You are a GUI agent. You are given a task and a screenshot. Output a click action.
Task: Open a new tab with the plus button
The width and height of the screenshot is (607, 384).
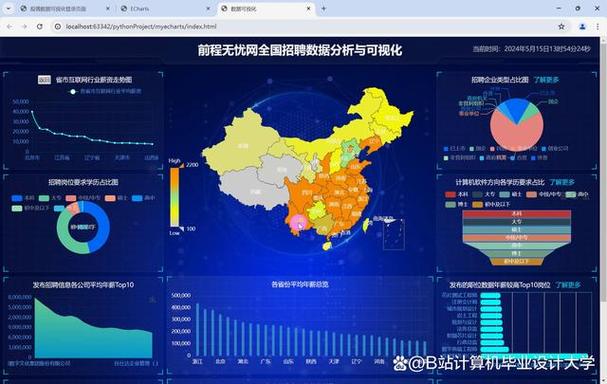(323, 8)
